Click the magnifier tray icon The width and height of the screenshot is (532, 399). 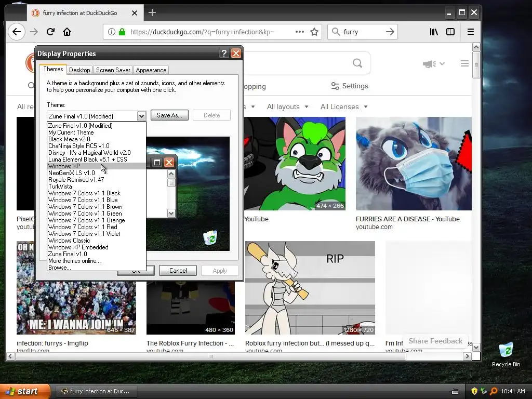coord(494,391)
